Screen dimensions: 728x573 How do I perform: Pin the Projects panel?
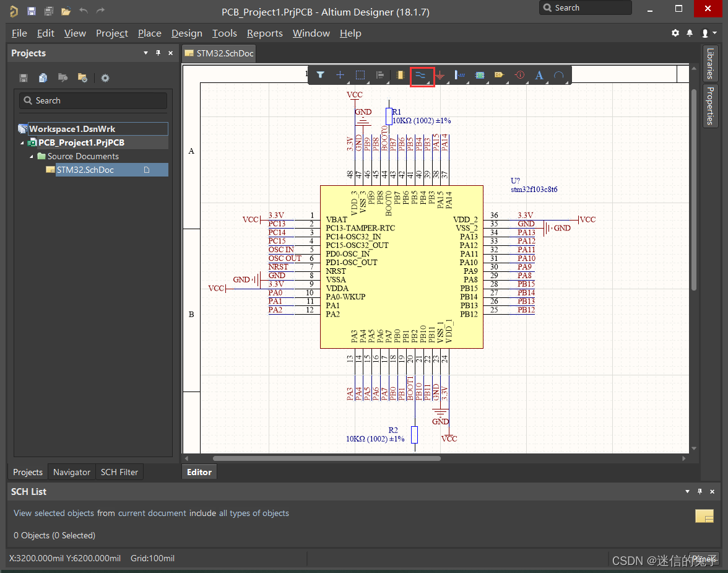[158, 53]
